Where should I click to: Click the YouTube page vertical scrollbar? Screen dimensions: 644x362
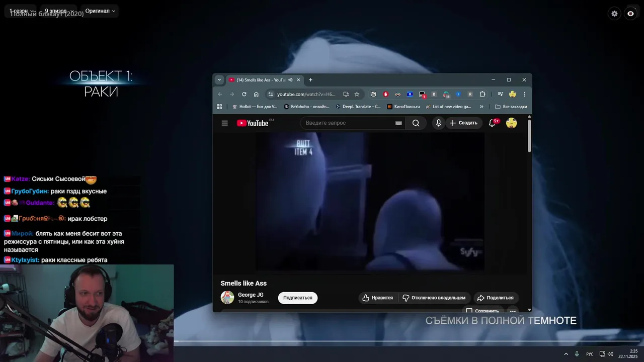point(529,136)
